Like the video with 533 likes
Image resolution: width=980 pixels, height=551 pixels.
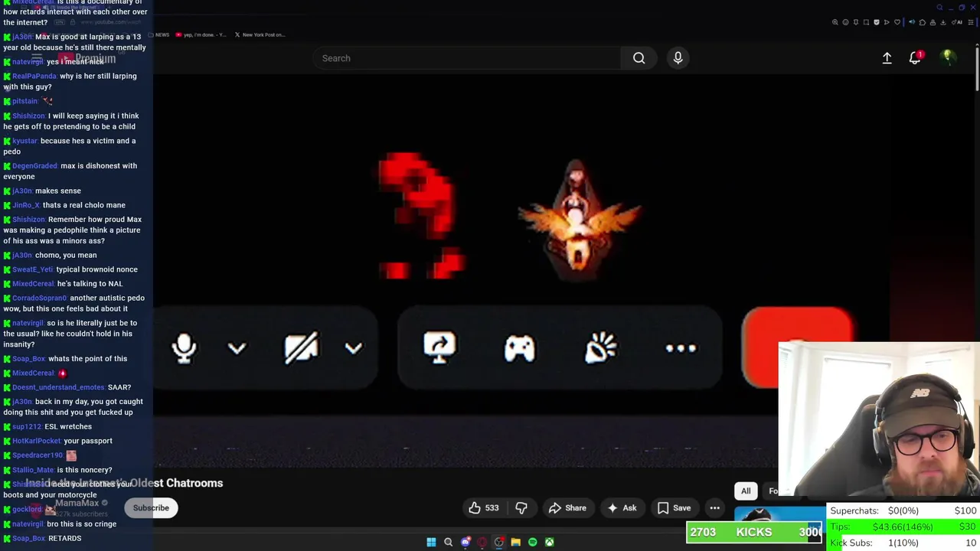484,507
